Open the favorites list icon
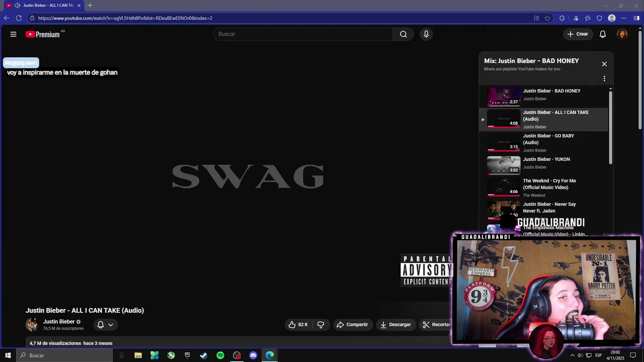644x362 pixels. click(x=588, y=18)
